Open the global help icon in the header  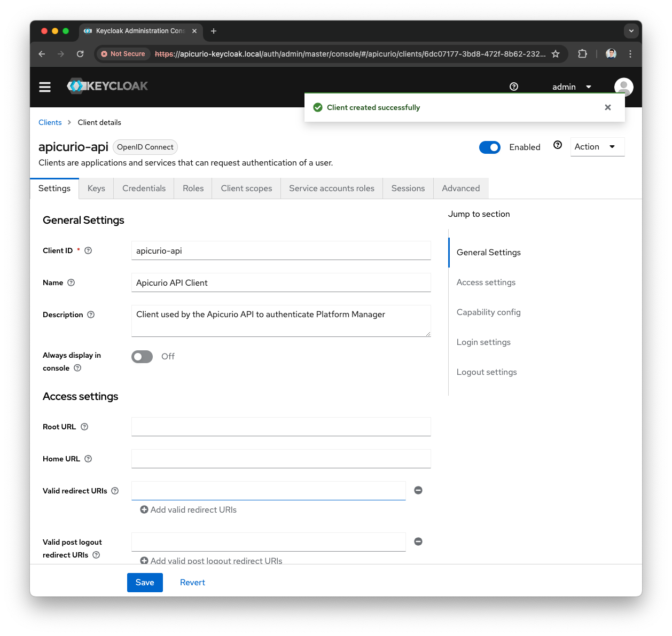[x=513, y=86]
